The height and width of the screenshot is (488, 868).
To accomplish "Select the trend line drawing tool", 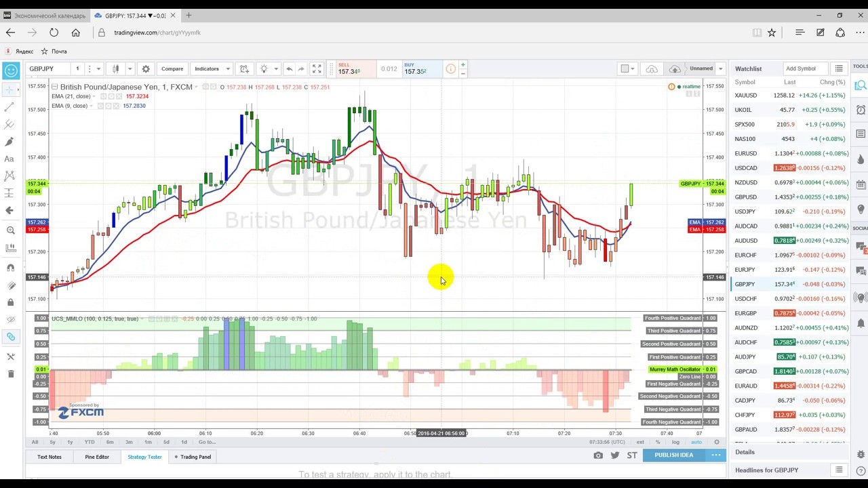I will pyautogui.click(x=9, y=107).
